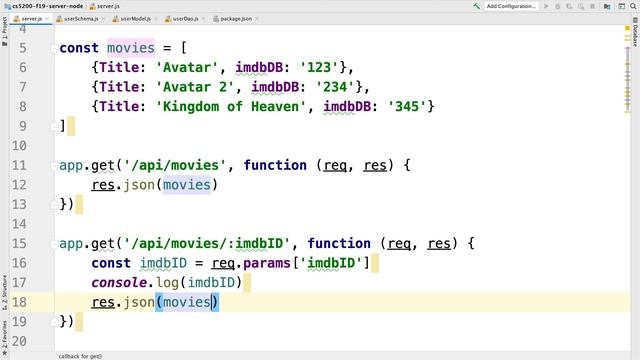Viewport: 640px width, 360px height.
Task: Click 'params' on line 16
Action: pos(267,263)
